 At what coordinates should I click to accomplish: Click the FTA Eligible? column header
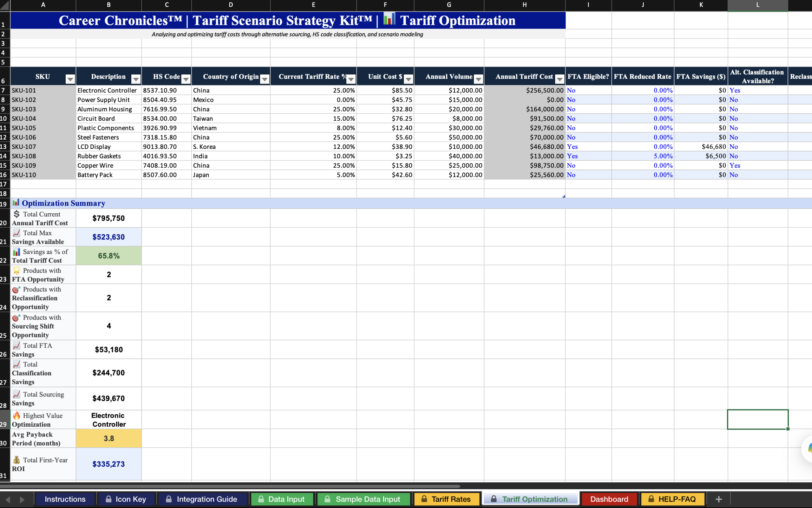pyautogui.click(x=588, y=76)
